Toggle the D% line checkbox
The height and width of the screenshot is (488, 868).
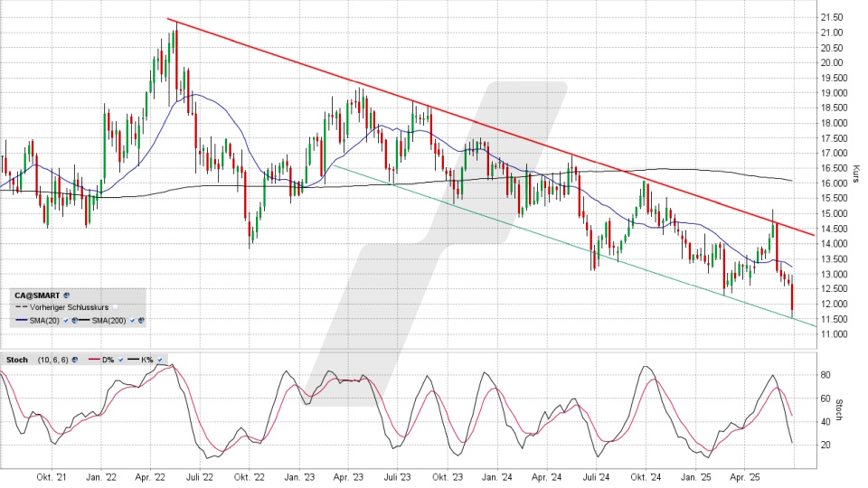click(x=120, y=360)
